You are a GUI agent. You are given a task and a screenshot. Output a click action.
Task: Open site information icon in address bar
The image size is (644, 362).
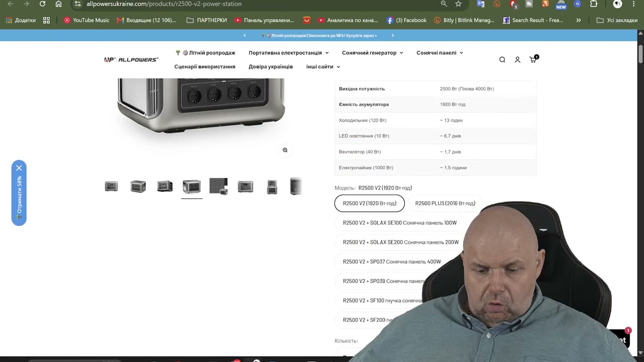[77, 4]
